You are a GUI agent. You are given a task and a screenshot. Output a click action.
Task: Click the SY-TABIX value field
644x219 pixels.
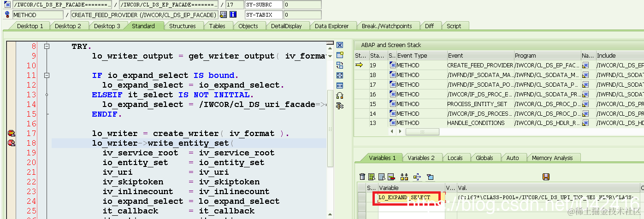pyautogui.click(x=301, y=15)
